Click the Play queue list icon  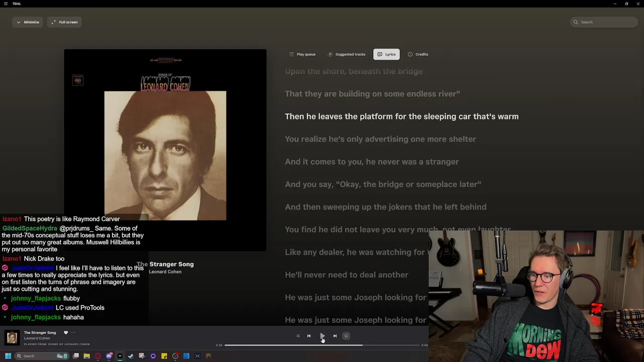(x=291, y=54)
